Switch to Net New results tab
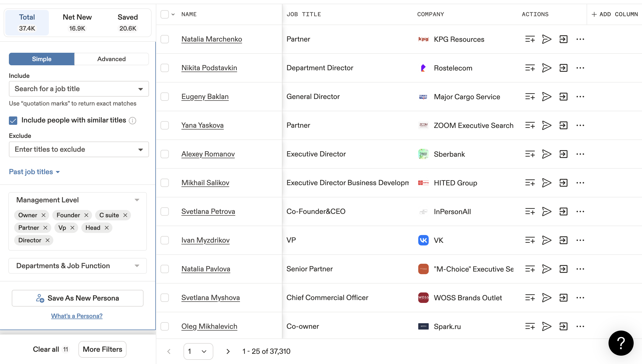The width and height of the screenshot is (642, 364). pyautogui.click(x=77, y=23)
